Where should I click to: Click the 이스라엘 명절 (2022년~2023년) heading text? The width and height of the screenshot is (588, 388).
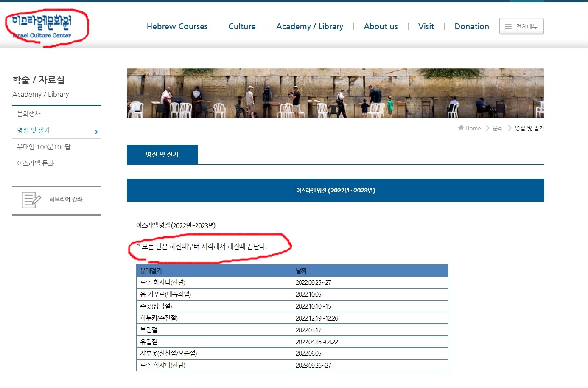click(176, 225)
